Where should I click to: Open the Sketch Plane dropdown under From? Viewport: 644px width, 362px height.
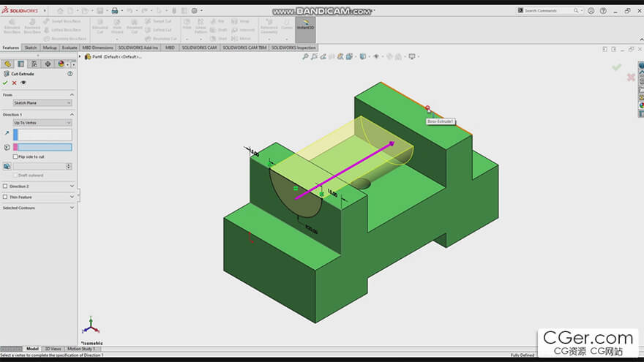(x=42, y=103)
